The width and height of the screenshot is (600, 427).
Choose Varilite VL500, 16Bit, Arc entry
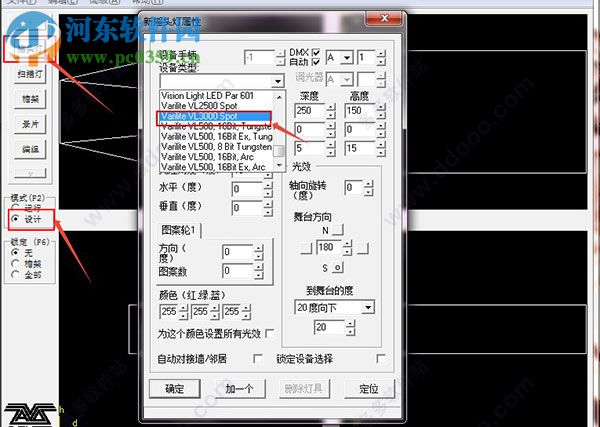(x=216, y=157)
